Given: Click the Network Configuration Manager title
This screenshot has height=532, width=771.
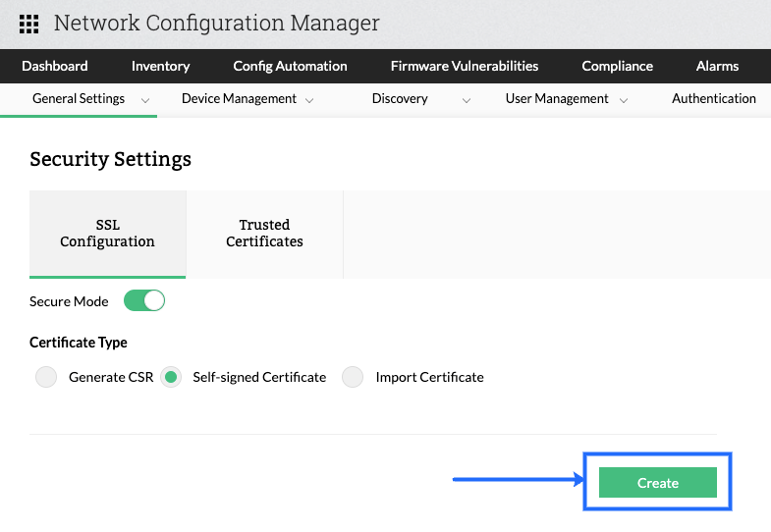Looking at the screenshot, I should pyautogui.click(x=216, y=24).
